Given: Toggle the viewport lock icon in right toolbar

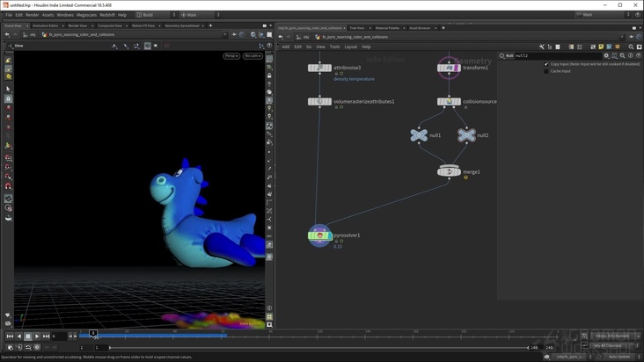Looking at the screenshot, I should [269, 76].
